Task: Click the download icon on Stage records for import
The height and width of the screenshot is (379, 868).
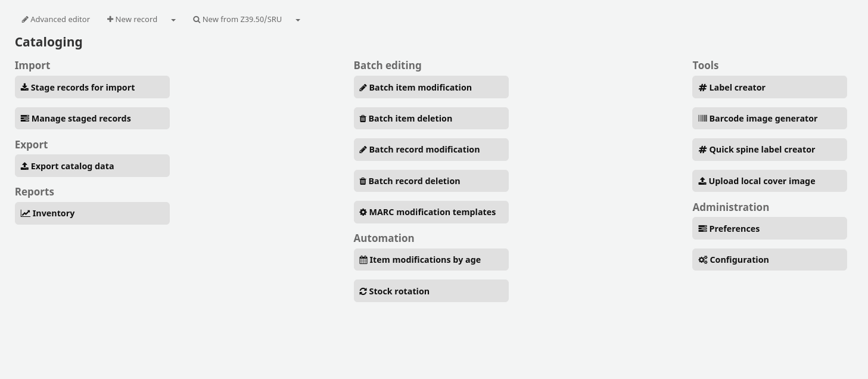Action: [24, 88]
